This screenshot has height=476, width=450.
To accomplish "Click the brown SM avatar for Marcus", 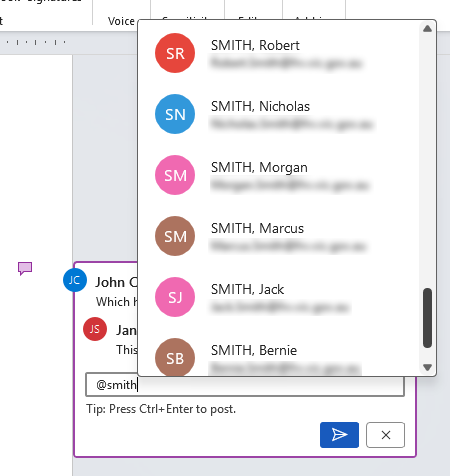I will click(x=175, y=236).
